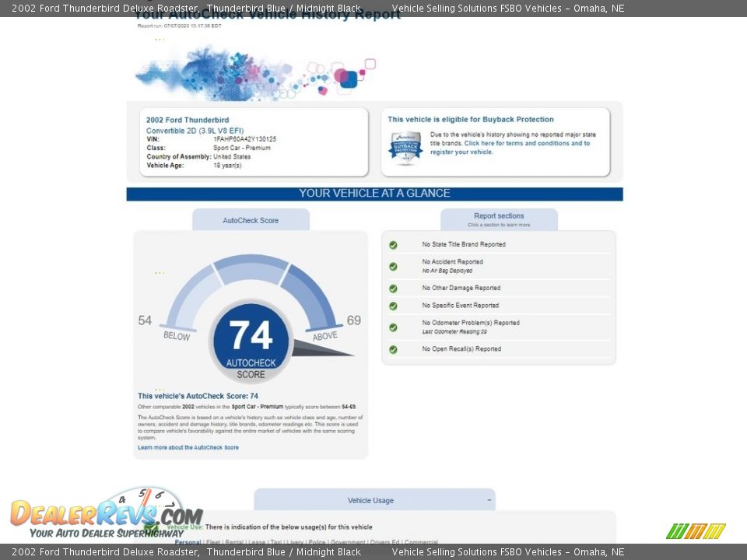Open the No Specific Event Reported section

460,305
